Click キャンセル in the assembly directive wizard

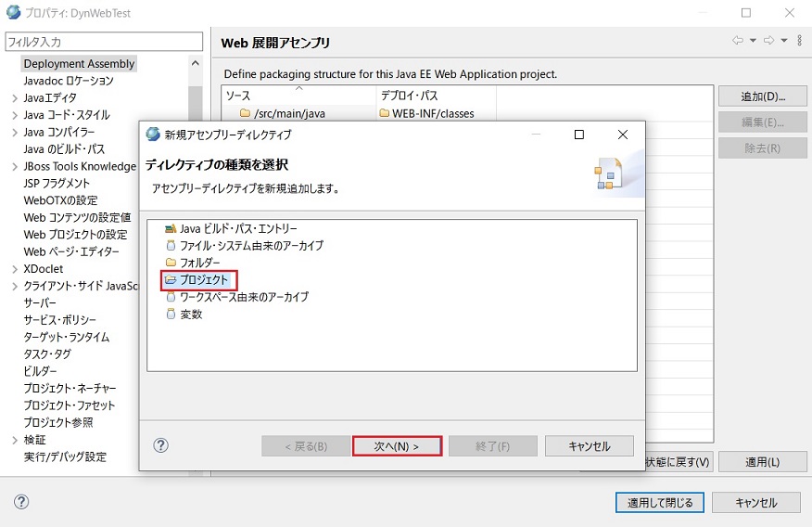tap(590, 446)
